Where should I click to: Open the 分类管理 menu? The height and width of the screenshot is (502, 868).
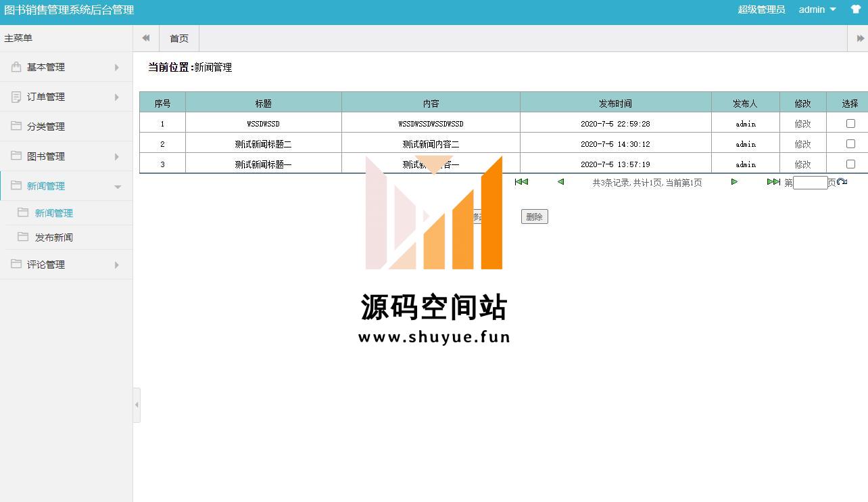pyautogui.click(x=66, y=127)
